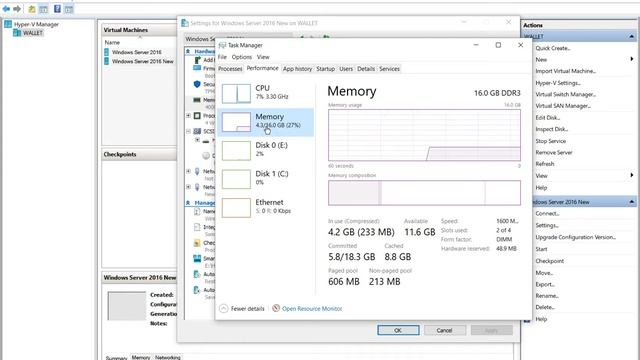Select the Memory performance item
The width and height of the screenshot is (640, 360).
coord(266,122)
